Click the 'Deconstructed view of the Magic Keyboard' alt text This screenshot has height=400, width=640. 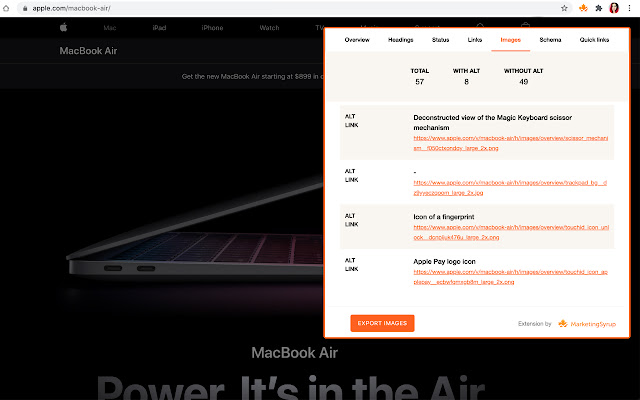coord(492,122)
